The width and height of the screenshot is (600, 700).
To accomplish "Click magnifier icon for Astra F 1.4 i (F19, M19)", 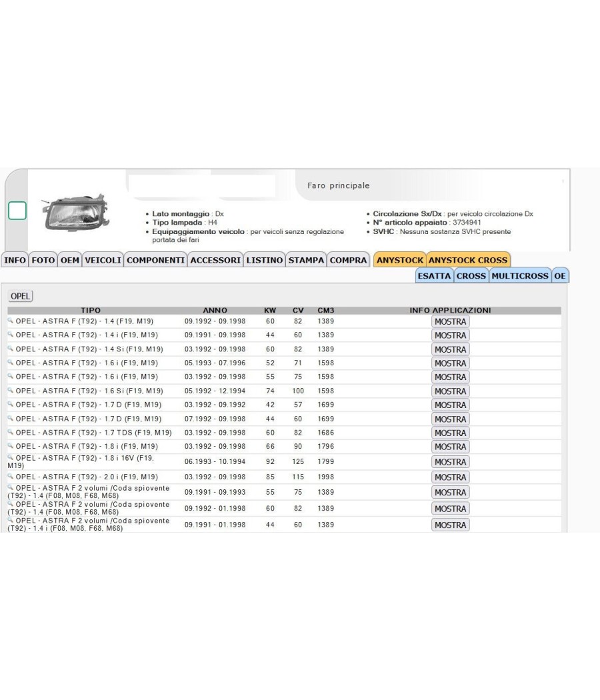I will tap(10, 334).
